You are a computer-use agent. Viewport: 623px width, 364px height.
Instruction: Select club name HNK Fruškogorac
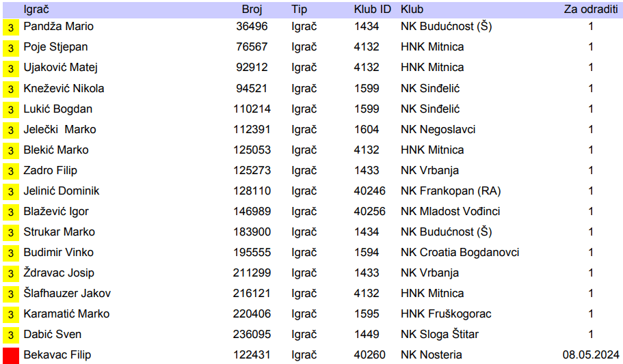(x=446, y=314)
